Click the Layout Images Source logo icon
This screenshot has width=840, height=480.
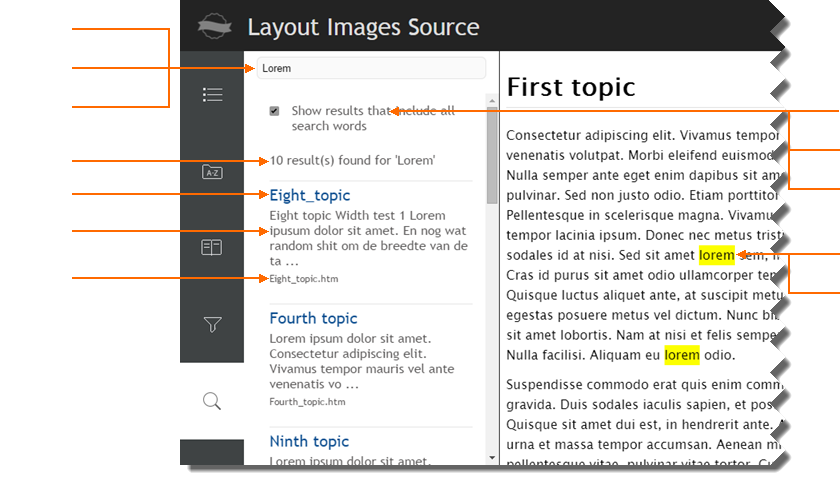point(213,26)
